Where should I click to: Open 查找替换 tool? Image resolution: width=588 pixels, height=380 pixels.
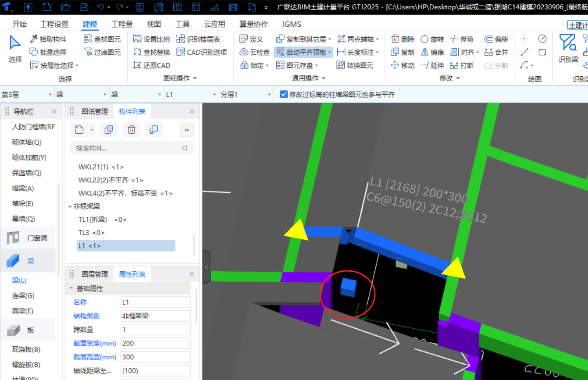151,52
